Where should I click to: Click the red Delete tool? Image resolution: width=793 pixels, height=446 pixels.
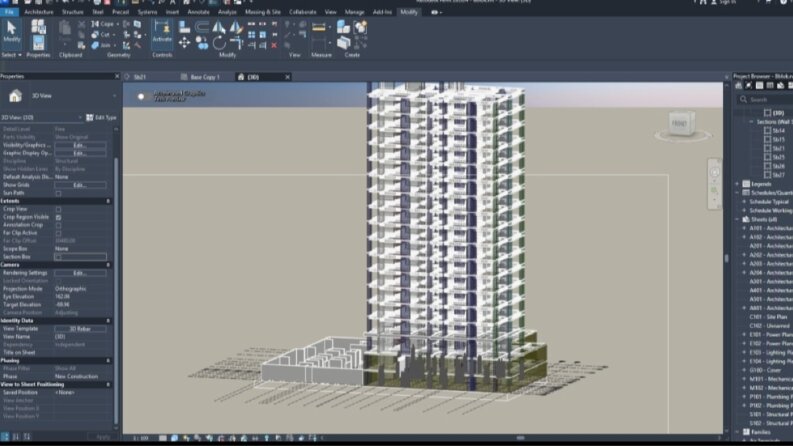pos(274,46)
